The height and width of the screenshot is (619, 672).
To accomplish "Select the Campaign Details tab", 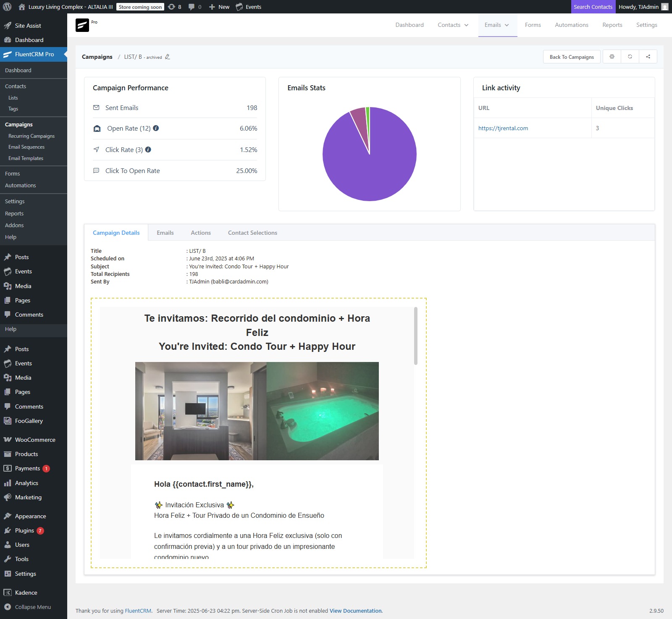I will [x=116, y=233].
